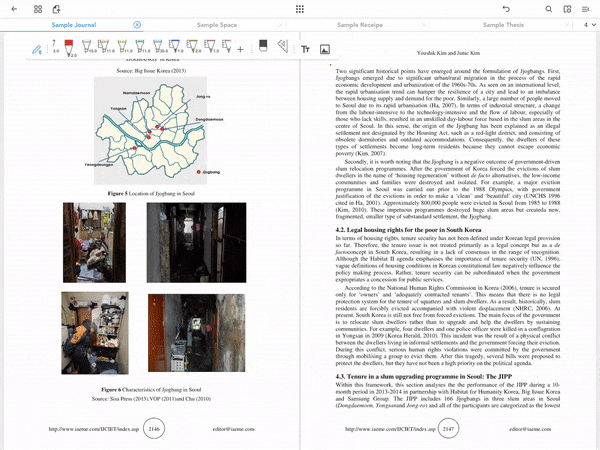Image resolution: width=600 pixels, height=450 pixels.
Task: Close the Sample Journal tab
Action: [x=137, y=25]
